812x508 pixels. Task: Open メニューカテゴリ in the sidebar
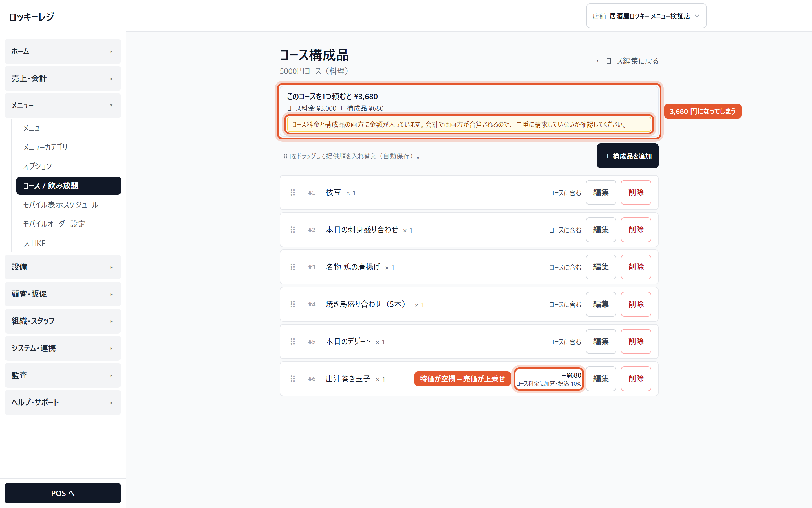(69, 147)
